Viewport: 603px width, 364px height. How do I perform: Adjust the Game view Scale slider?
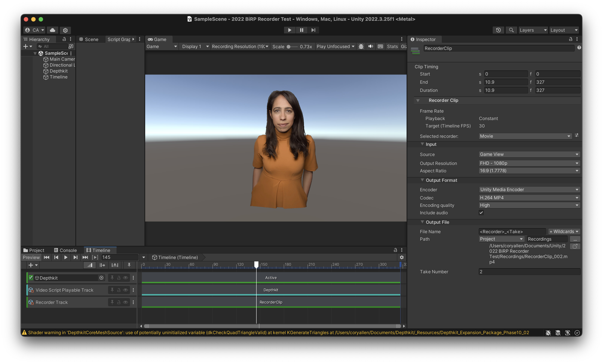pyautogui.click(x=289, y=47)
